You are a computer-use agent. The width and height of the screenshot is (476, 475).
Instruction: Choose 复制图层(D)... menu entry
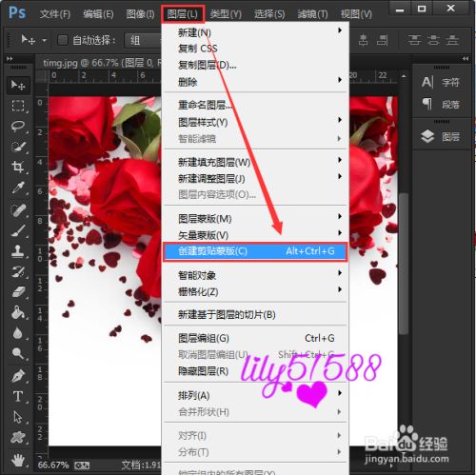[254, 65]
